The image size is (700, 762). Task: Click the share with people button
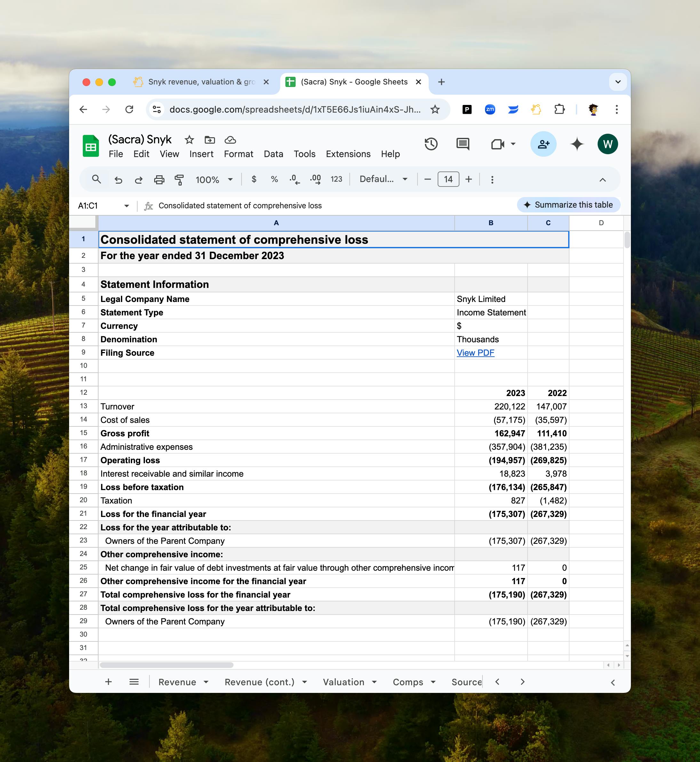coord(543,144)
